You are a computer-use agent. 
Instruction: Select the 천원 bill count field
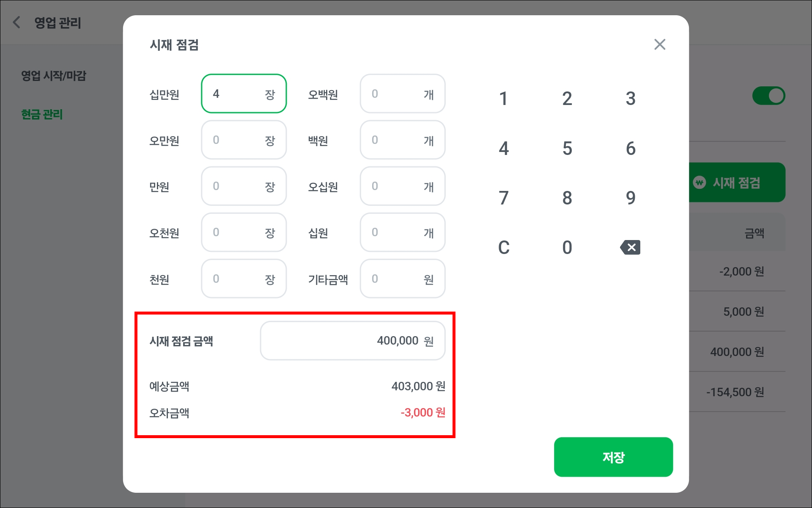click(x=244, y=279)
